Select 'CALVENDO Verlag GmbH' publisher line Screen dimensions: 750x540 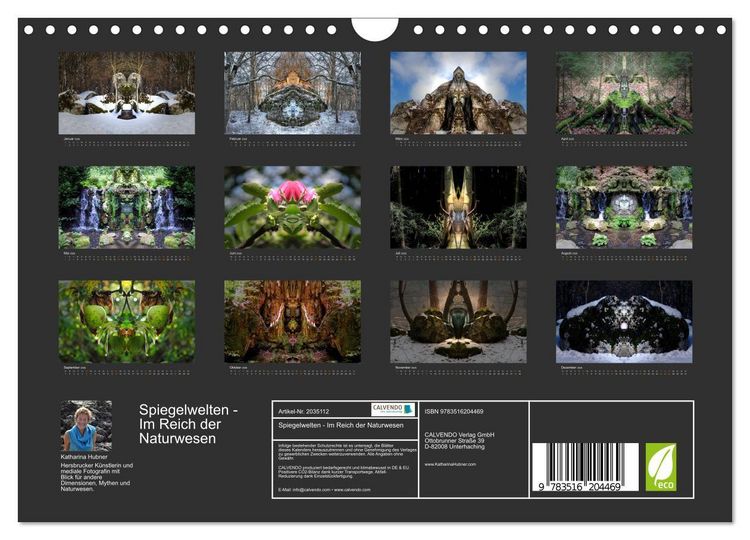(459, 435)
